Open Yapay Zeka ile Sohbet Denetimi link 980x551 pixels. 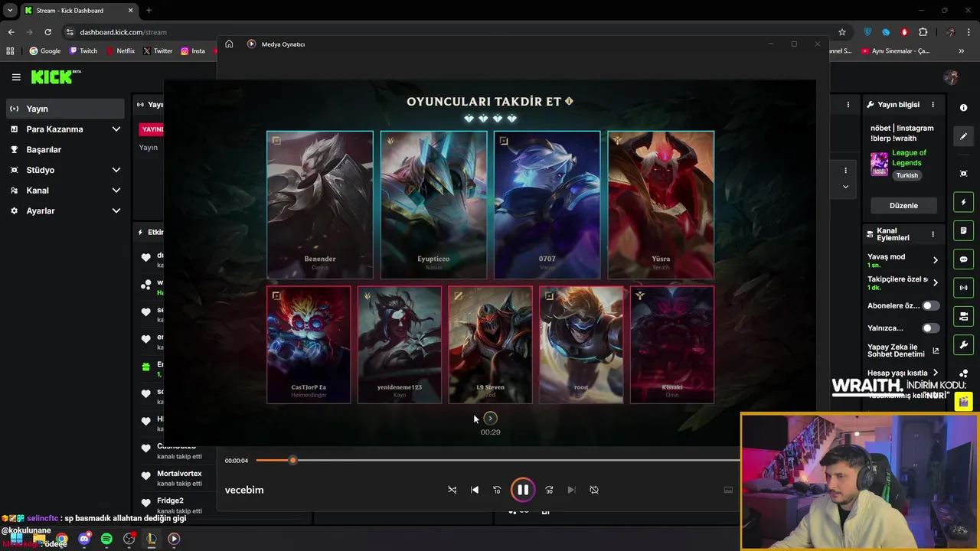point(903,350)
